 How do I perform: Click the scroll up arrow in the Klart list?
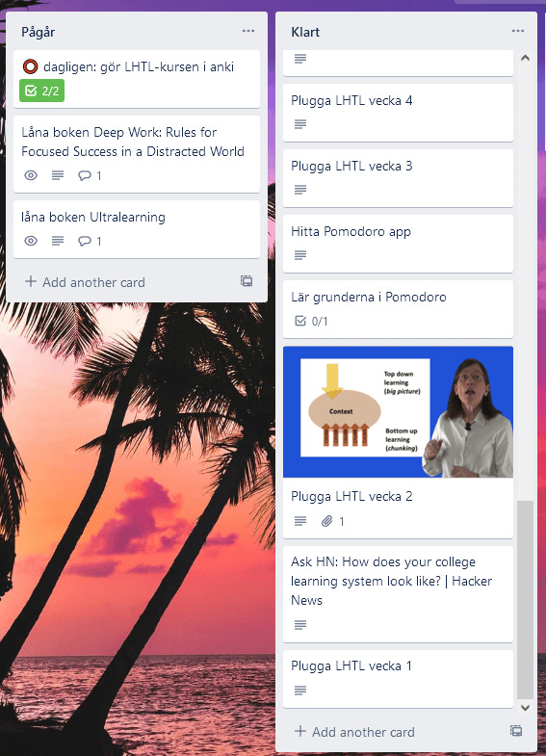pyautogui.click(x=525, y=58)
